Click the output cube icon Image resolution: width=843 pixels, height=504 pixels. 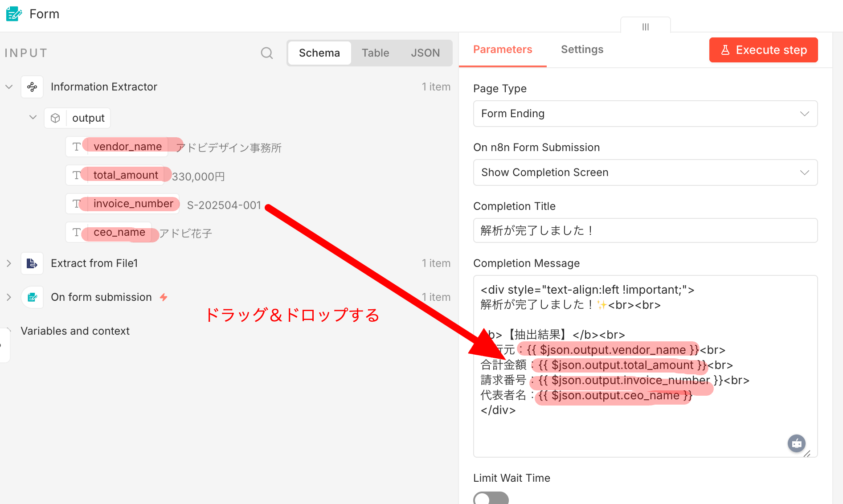55,118
